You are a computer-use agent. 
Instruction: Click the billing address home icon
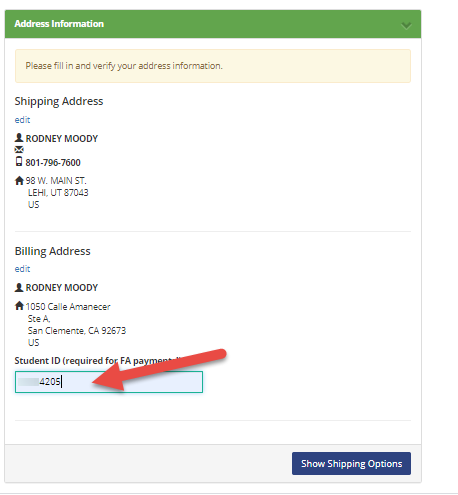19,305
